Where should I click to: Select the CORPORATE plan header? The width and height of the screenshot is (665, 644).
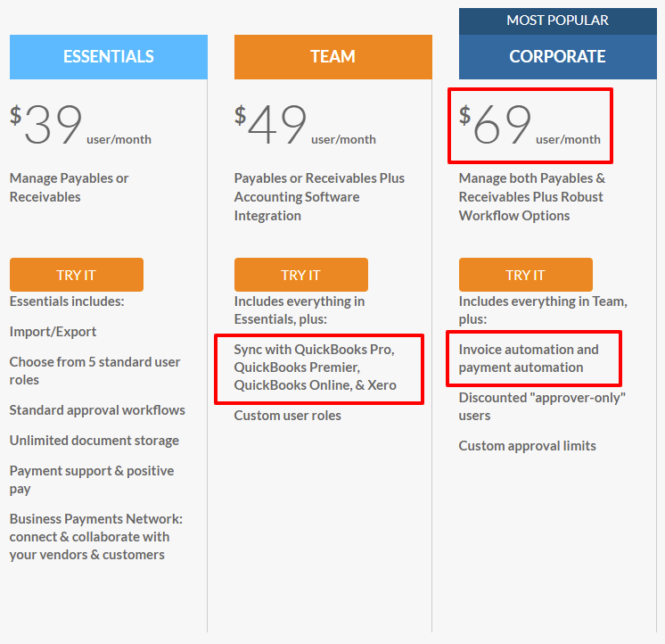(558, 57)
